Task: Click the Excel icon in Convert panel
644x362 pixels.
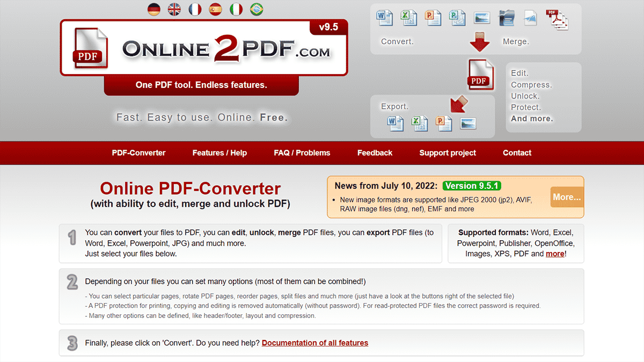Action: pos(408,18)
